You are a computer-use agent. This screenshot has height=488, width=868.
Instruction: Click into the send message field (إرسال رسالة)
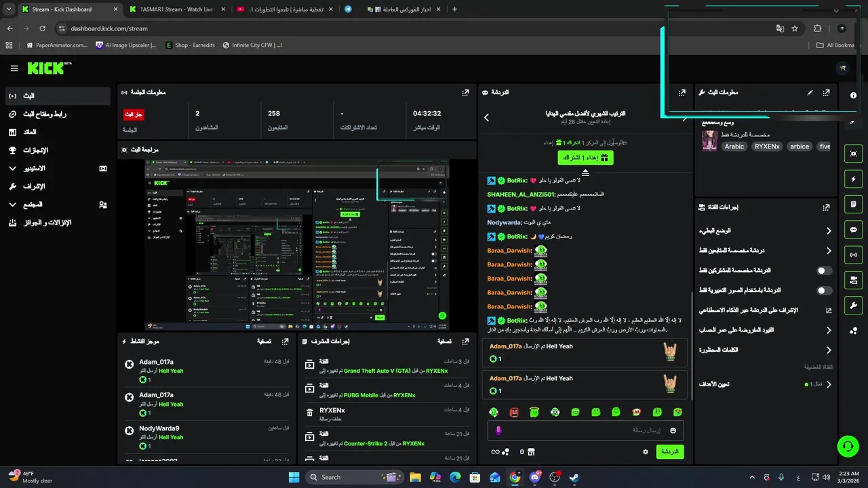pos(585,430)
